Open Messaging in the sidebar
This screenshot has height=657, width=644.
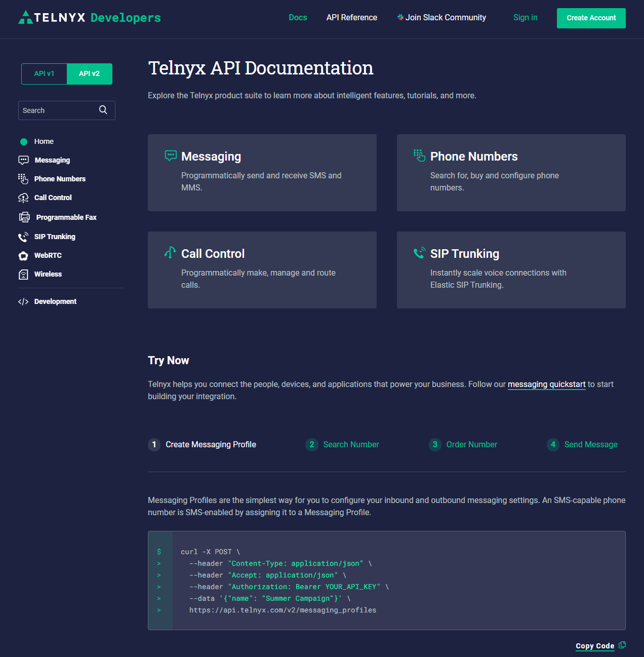point(52,160)
